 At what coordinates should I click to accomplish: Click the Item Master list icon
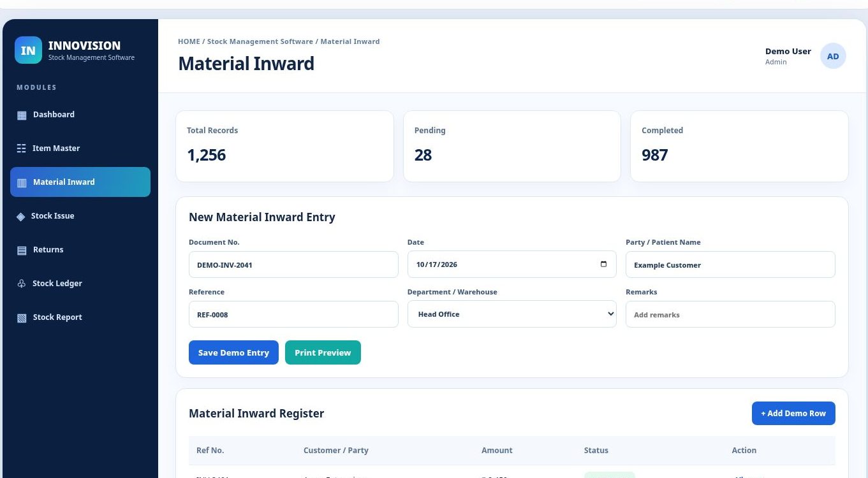click(x=21, y=148)
